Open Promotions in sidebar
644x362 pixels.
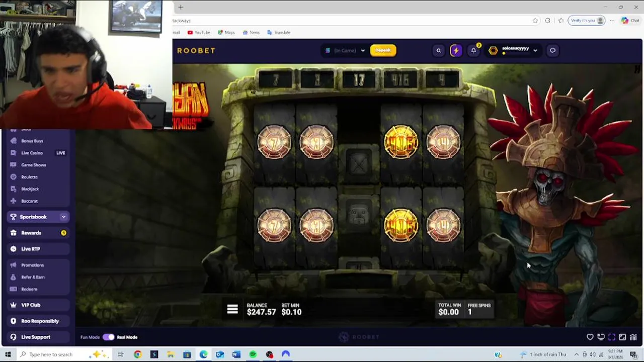tap(33, 265)
